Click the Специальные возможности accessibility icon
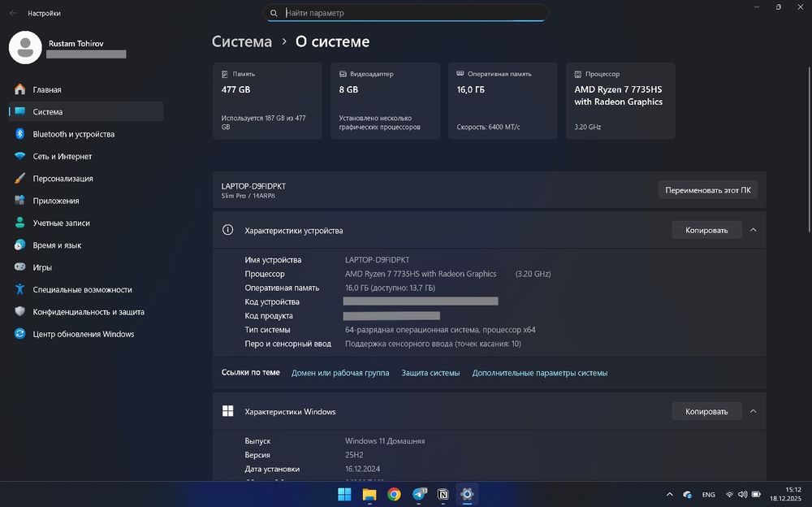The height and width of the screenshot is (507, 812). [19, 289]
